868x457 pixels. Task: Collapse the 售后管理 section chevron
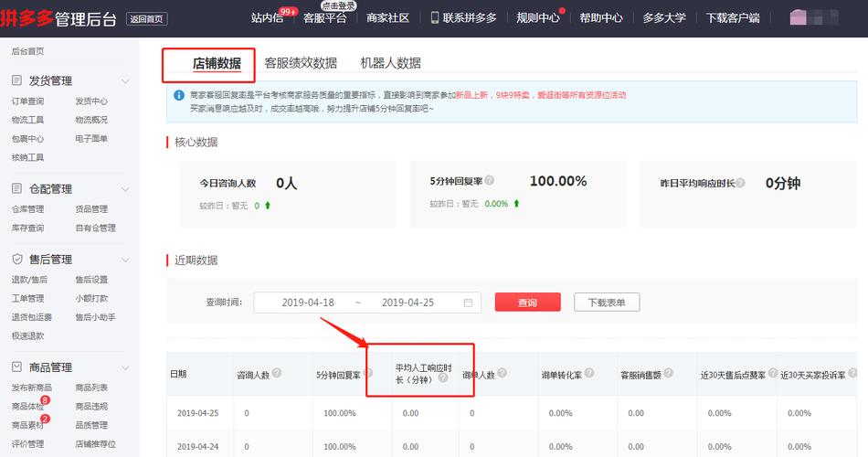click(126, 260)
